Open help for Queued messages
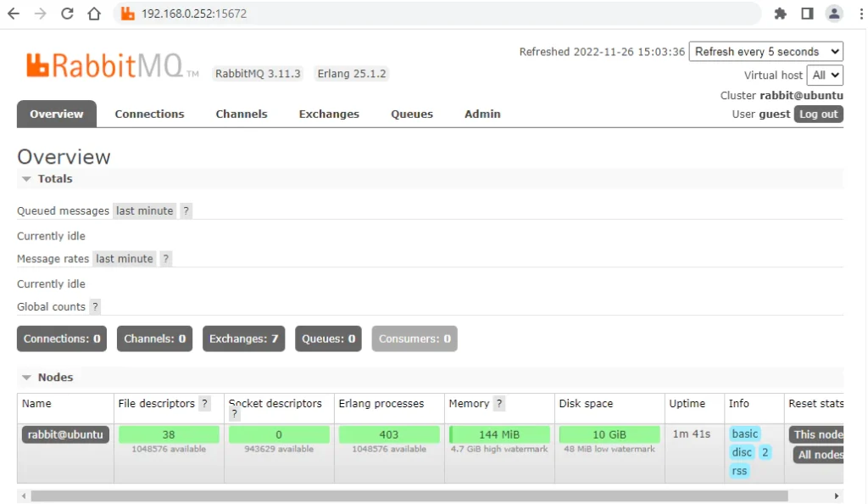The width and height of the screenshot is (868, 504). click(x=186, y=211)
